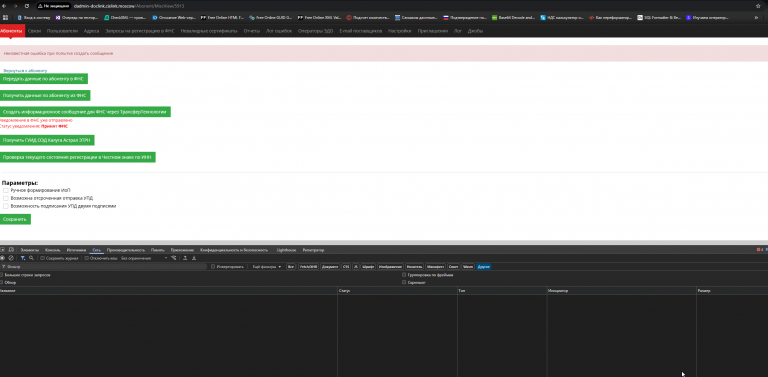The height and width of the screenshot is (377, 768).
Task: Open the 'Лог ошибок' admin menu tab
Action: pyautogui.click(x=279, y=31)
